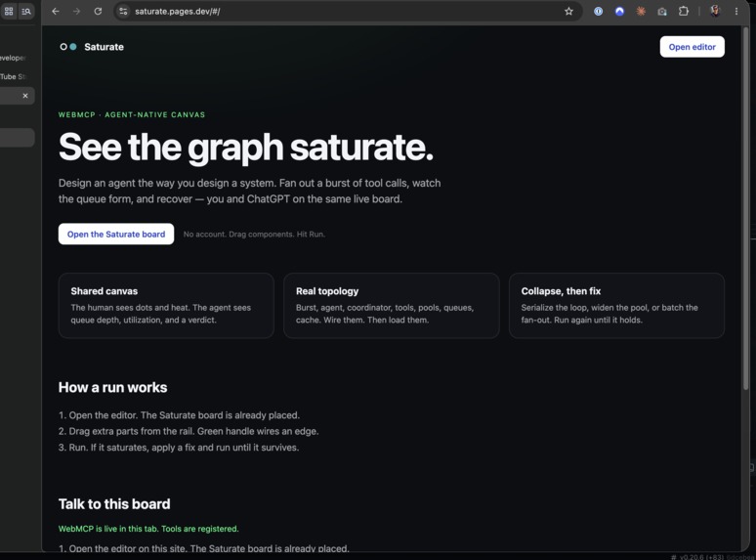This screenshot has width=756, height=560.
Task: Open the camera screenshot extension icon
Action: [x=662, y=11]
